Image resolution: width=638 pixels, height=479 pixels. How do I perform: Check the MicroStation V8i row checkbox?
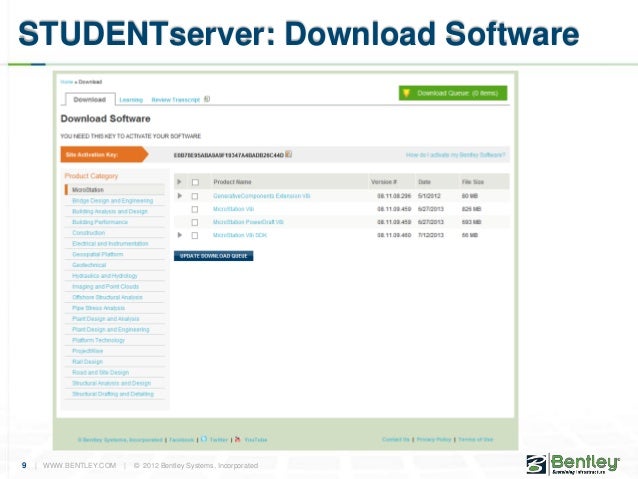195,209
